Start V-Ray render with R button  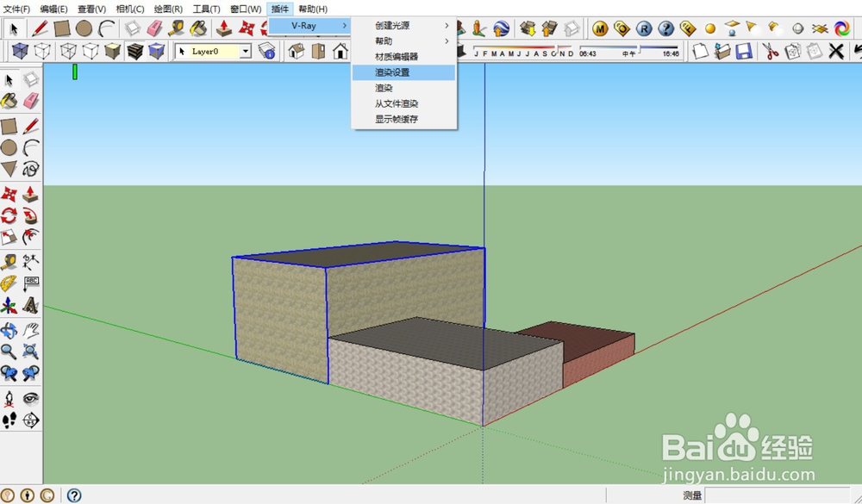coord(644,28)
